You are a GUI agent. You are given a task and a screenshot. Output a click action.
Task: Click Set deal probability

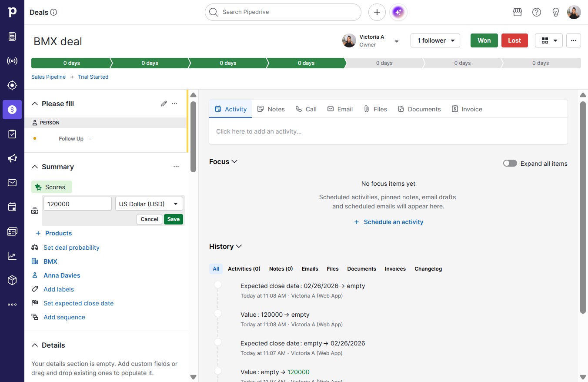[x=71, y=248]
